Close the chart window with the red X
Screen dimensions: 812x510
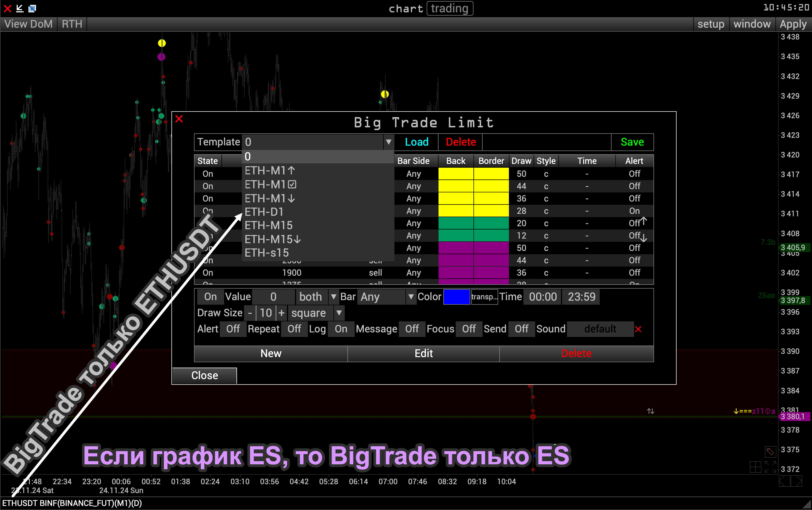click(x=8, y=8)
